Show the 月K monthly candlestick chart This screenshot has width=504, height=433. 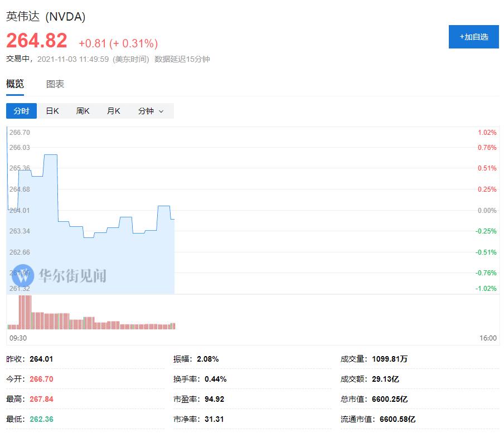coord(114,111)
